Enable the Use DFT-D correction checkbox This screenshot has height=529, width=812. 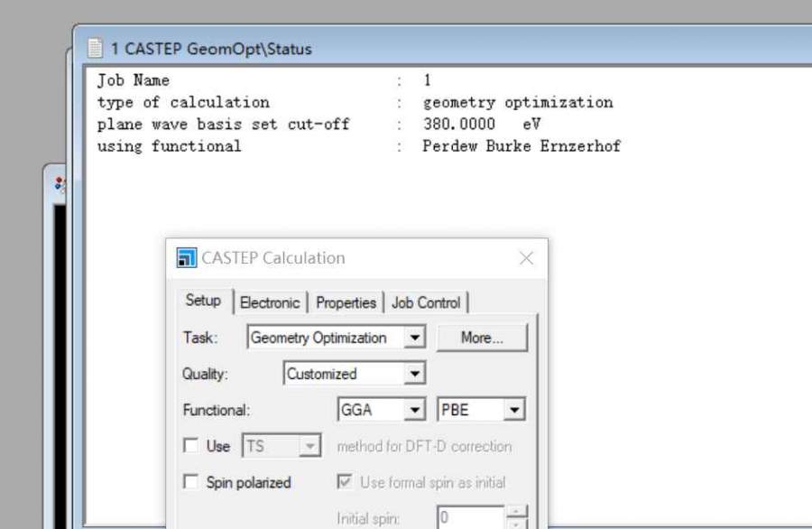[190, 446]
